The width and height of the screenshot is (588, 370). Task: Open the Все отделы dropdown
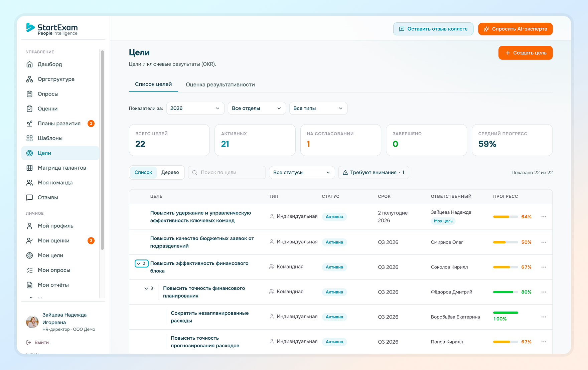point(257,108)
